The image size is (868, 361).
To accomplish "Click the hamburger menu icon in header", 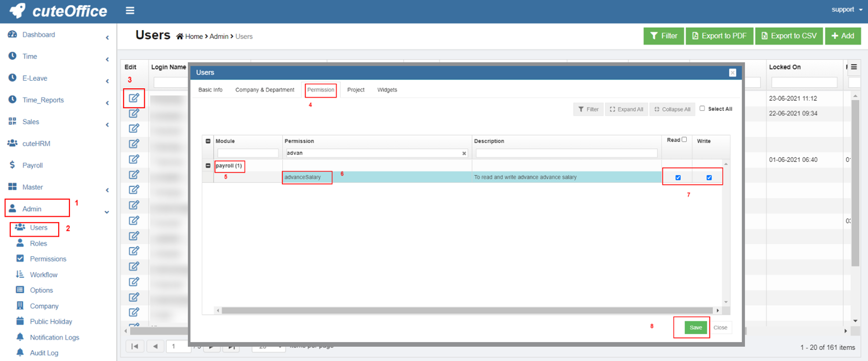I will pyautogui.click(x=130, y=10).
